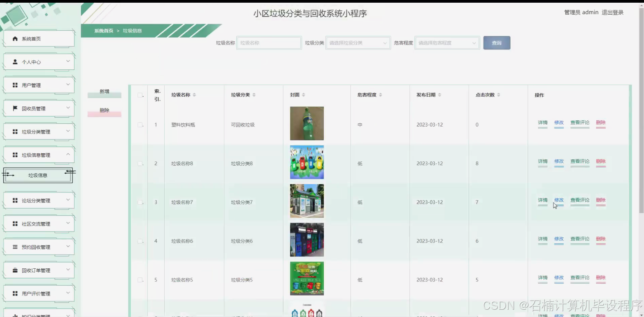Expand the 社区交流管理 menu chevron
Screen dimensions: 644x317
click(68, 223)
